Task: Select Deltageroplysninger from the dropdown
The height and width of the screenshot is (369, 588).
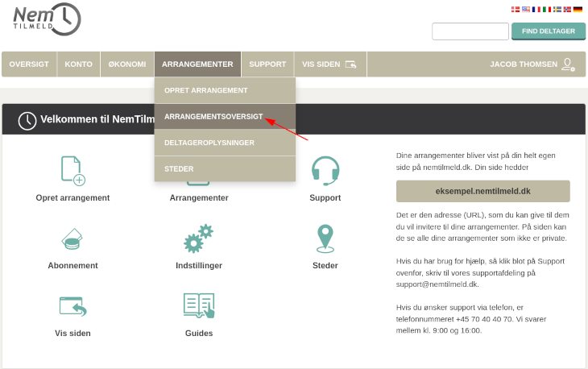Action: point(225,143)
